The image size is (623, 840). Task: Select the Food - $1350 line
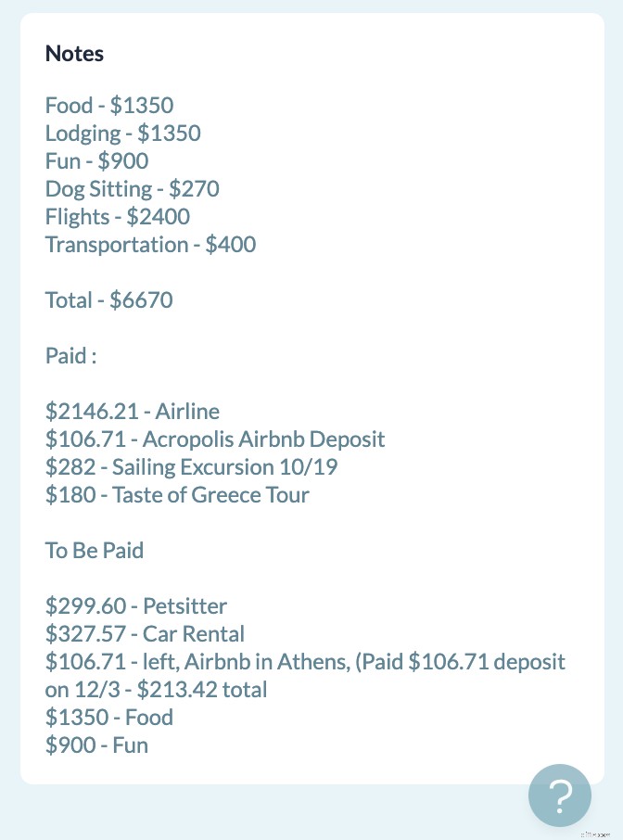pyautogui.click(x=108, y=105)
